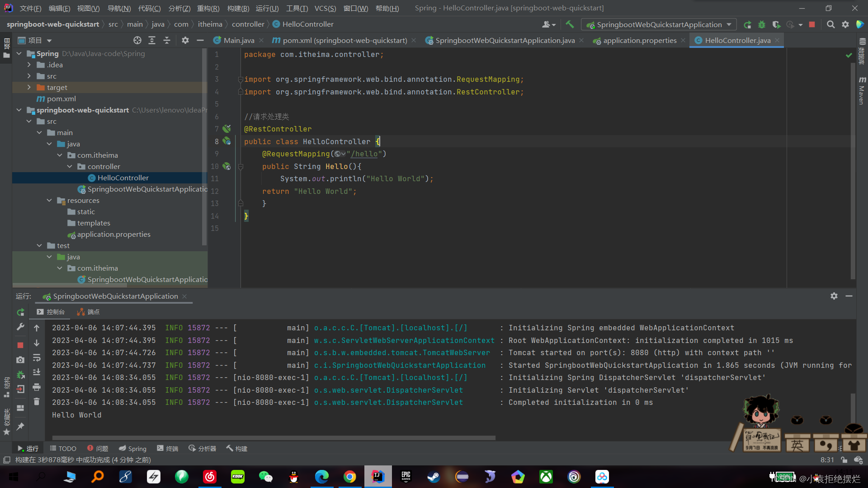Expand all in project panel toolbar
The height and width of the screenshot is (488, 868).
tap(152, 40)
